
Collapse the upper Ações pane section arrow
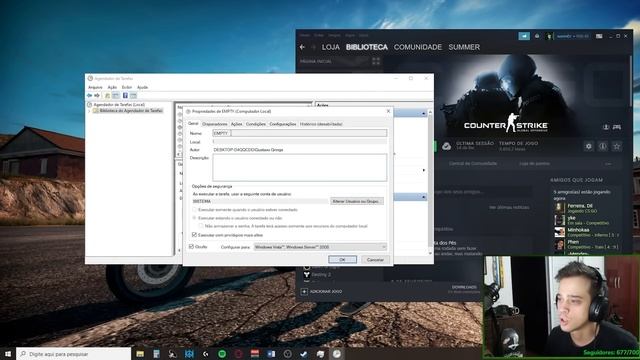tap(423, 113)
